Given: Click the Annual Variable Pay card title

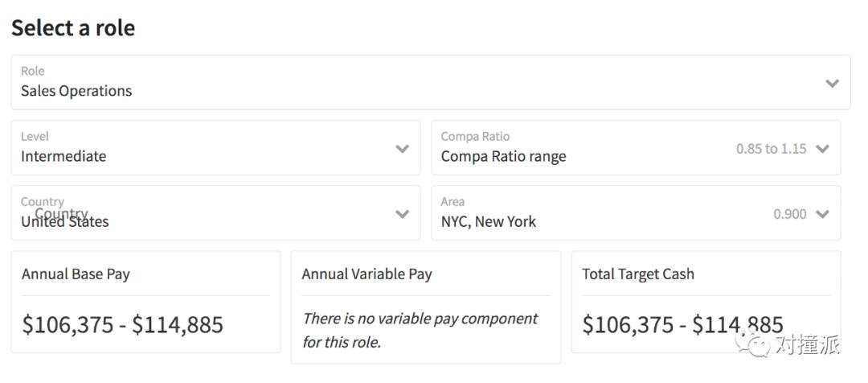Looking at the screenshot, I should (x=366, y=274).
